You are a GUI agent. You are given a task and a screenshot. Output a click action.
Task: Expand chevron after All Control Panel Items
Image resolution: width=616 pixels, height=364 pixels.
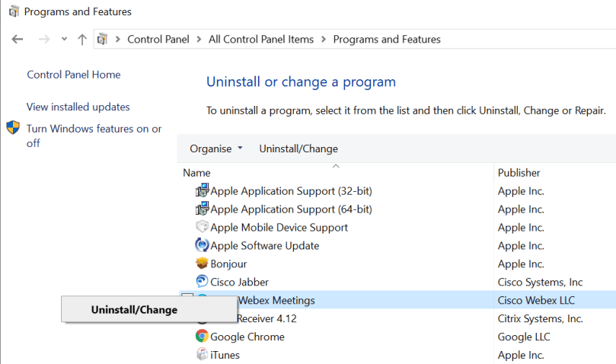tap(323, 40)
